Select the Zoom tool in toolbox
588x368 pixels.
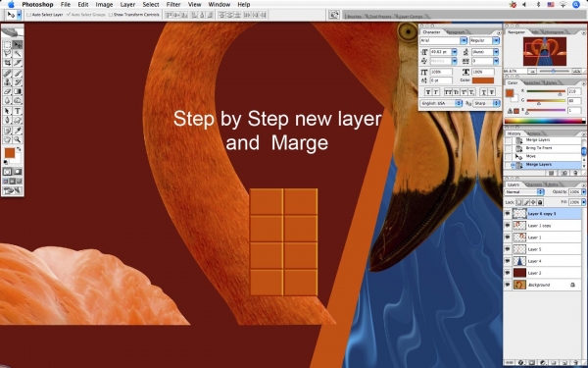[18, 139]
